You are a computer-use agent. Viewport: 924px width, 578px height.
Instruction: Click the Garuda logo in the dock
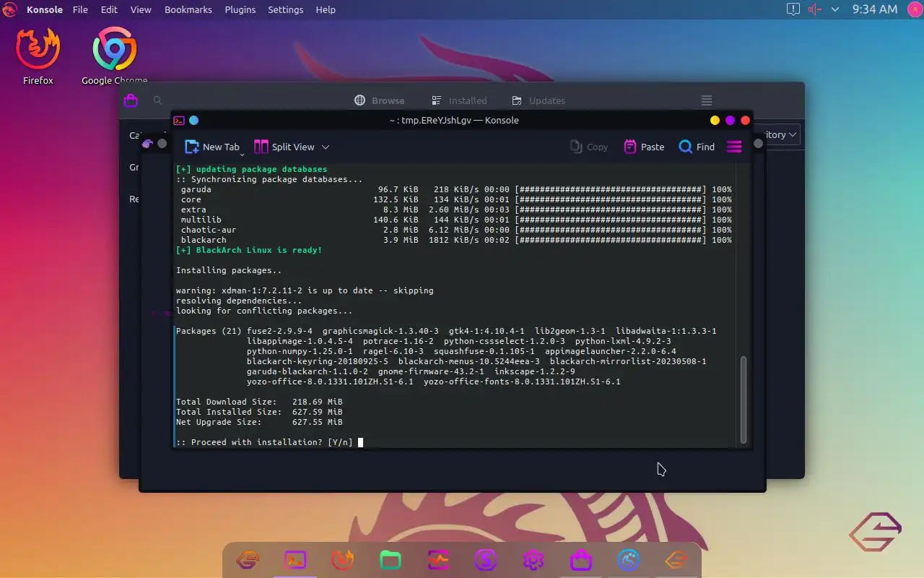coord(248,559)
